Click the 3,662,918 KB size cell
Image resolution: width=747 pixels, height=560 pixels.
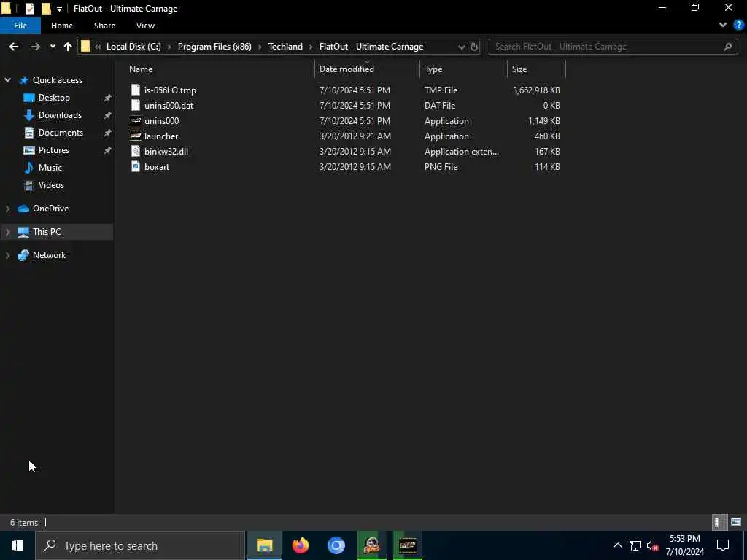click(536, 90)
